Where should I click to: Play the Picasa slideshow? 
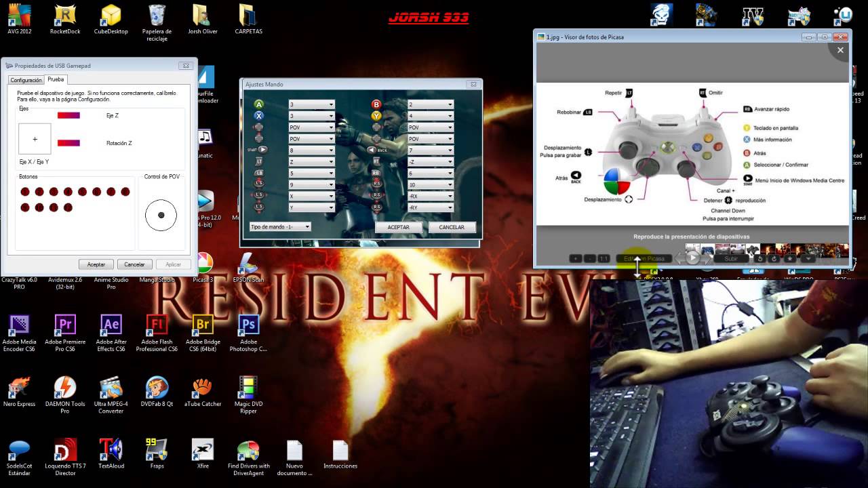coord(692,258)
